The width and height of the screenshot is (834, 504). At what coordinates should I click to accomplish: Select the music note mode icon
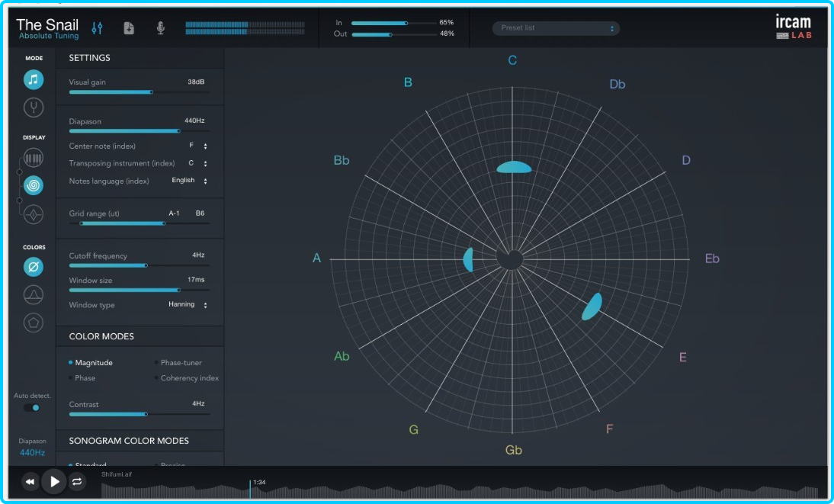34,79
